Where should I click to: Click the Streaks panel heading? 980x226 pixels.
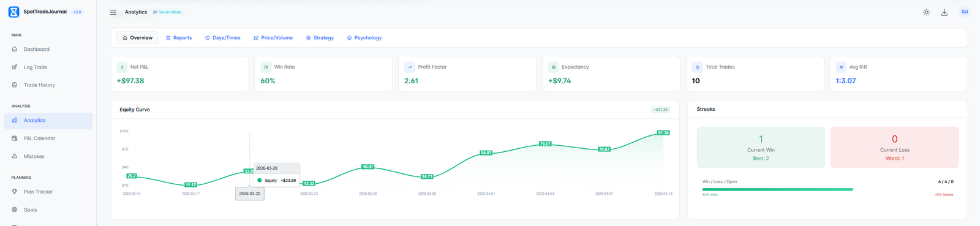pyautogui.click(x=706, y=109)
